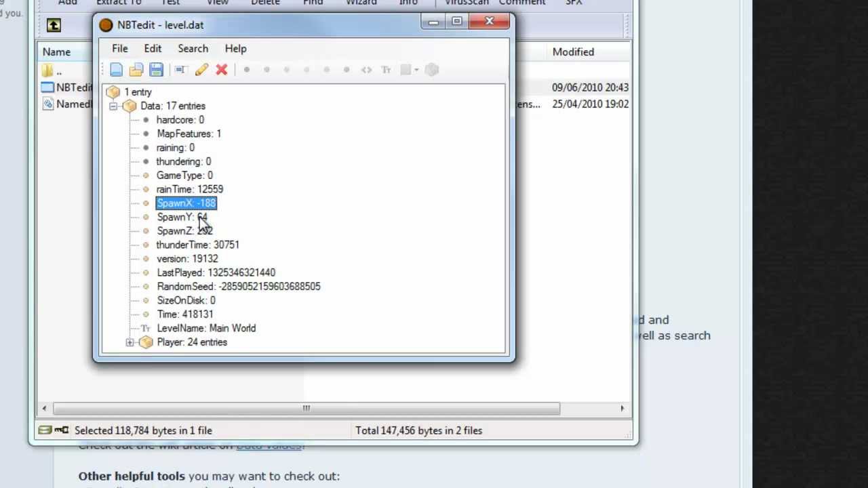Select the 'MapFeatures: 1' entry
Viewport: 868px width, 488px height.
[x=189, y=134]
